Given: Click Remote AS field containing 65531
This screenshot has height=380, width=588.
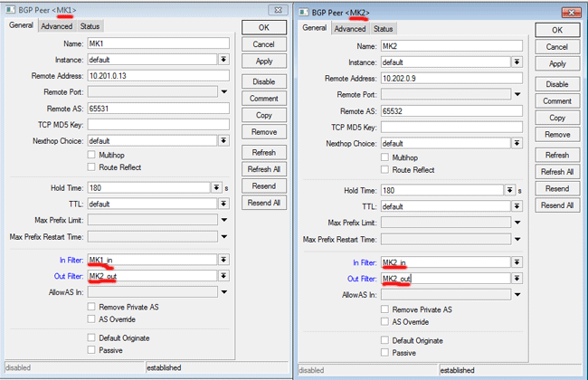Looking at the screenshot, I should click(x=157, y=108).
